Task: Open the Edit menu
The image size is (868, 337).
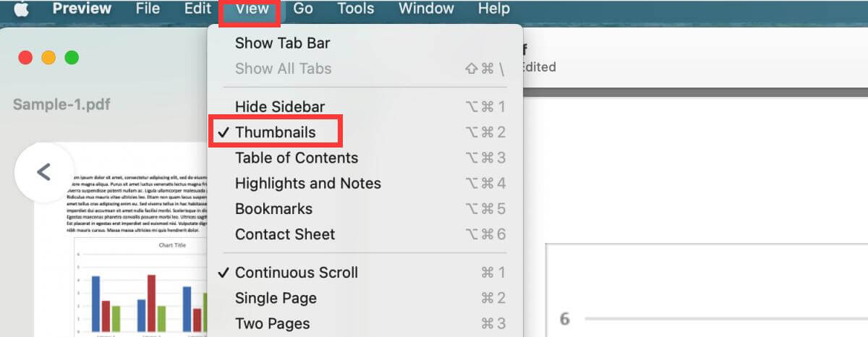Action: tap(197, 9)
